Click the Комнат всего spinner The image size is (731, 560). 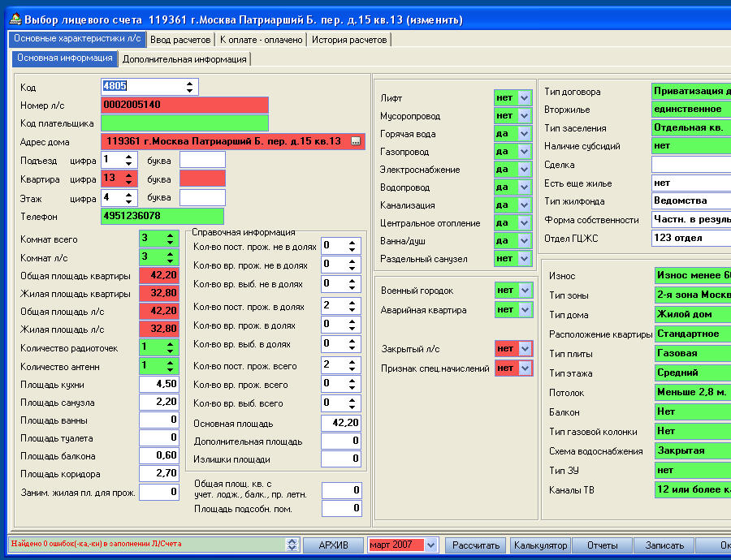(x=171, y=239)
